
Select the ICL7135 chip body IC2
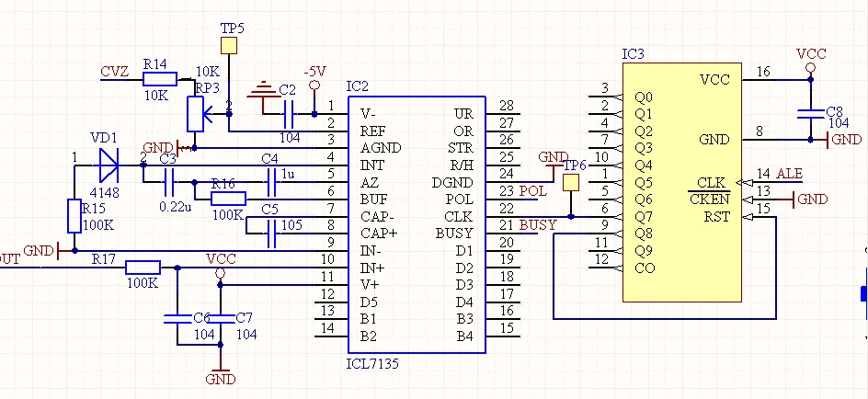coord(417,224)
